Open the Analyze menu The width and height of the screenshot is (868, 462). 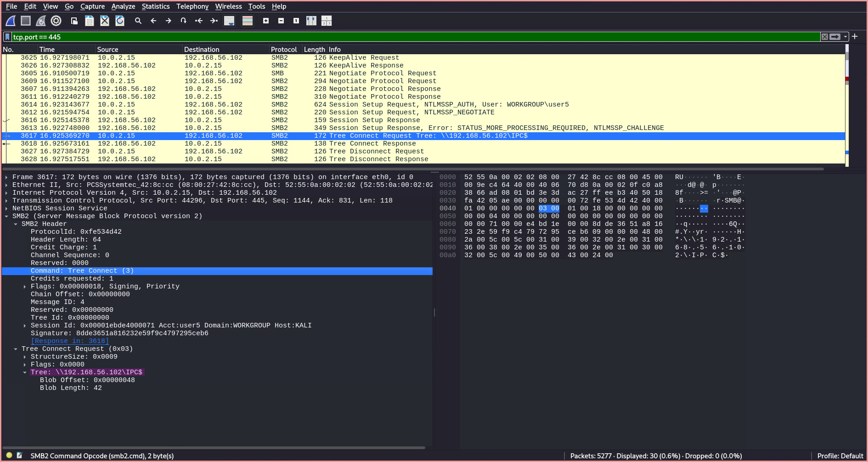click(123, 6)
